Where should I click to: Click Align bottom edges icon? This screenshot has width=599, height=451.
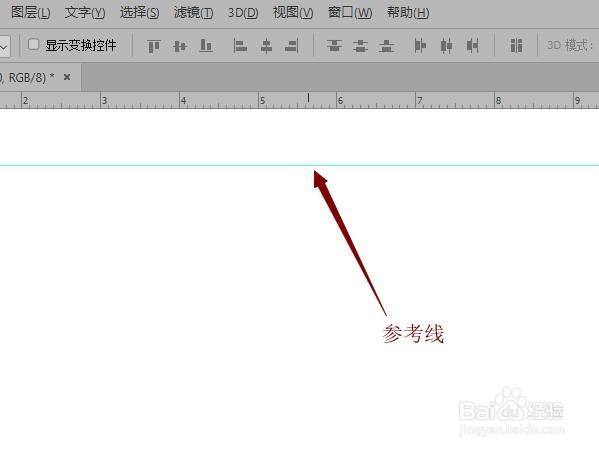pos(206,46)
